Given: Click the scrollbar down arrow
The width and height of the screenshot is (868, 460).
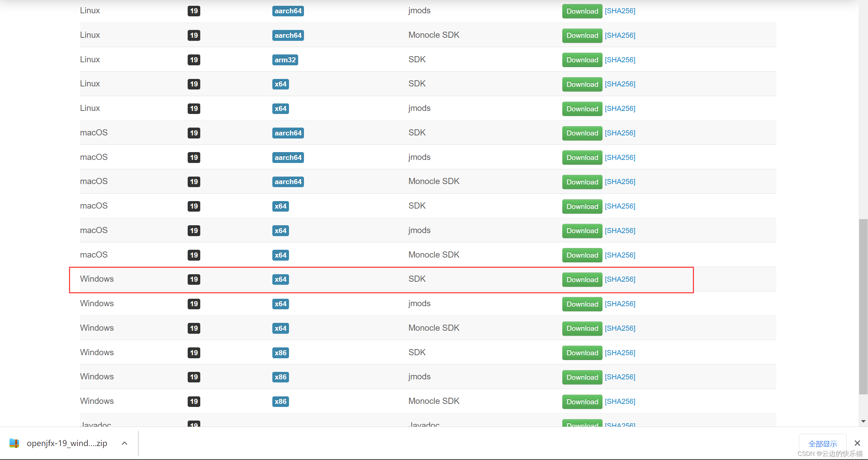Looking at the screenshot, I should [x=863, y=421].
